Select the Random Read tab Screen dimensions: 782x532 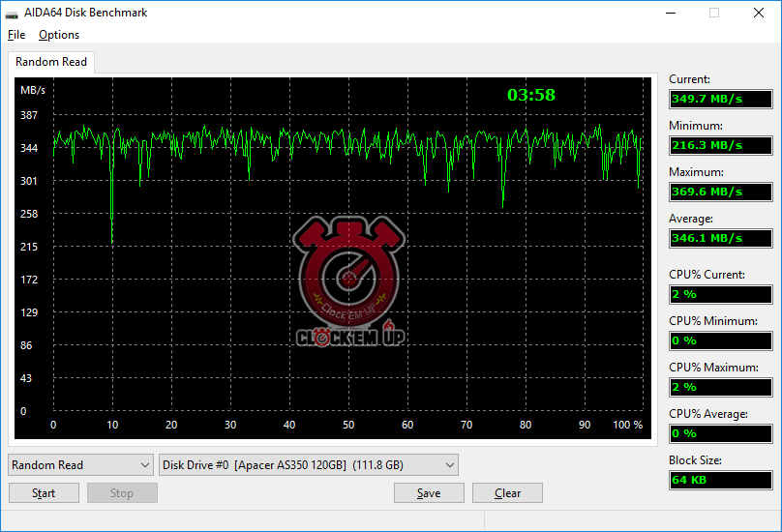[51, 62]
